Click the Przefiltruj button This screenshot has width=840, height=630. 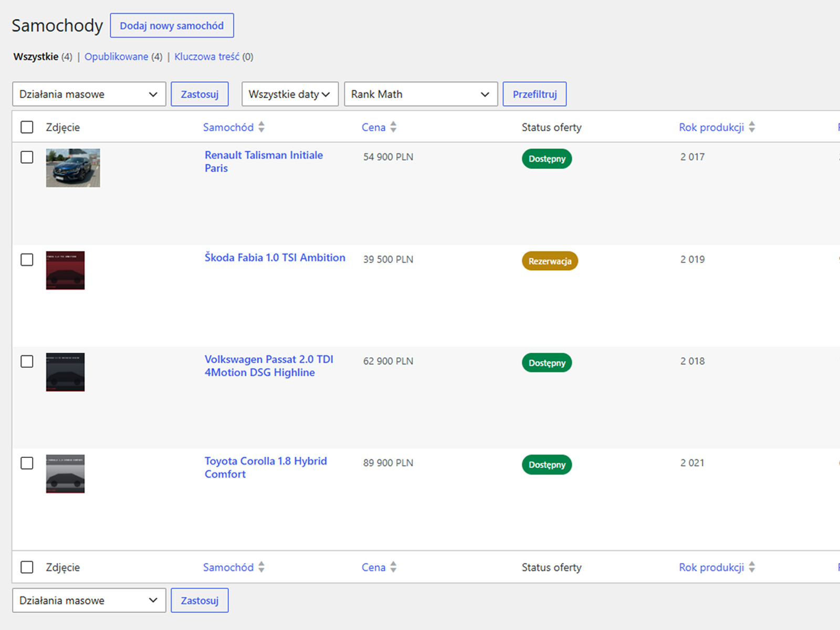534,94
